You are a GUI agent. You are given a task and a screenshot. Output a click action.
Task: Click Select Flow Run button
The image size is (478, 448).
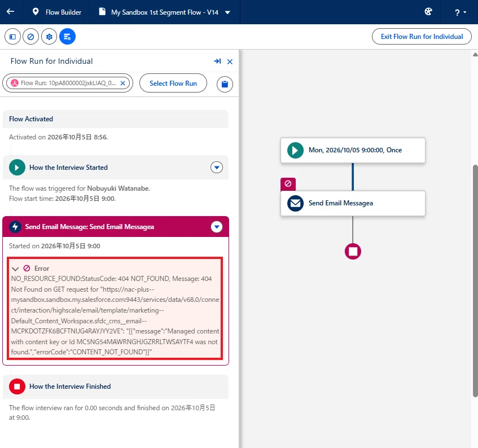coord(173,83)
